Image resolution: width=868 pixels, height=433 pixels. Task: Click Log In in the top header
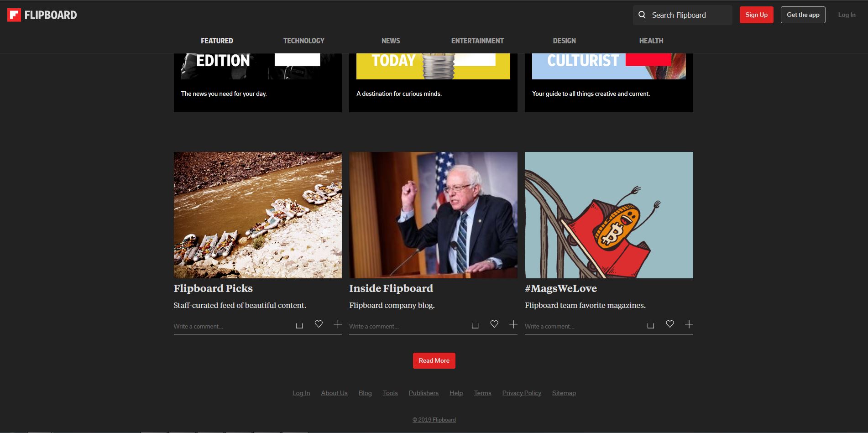coord(847,15)
